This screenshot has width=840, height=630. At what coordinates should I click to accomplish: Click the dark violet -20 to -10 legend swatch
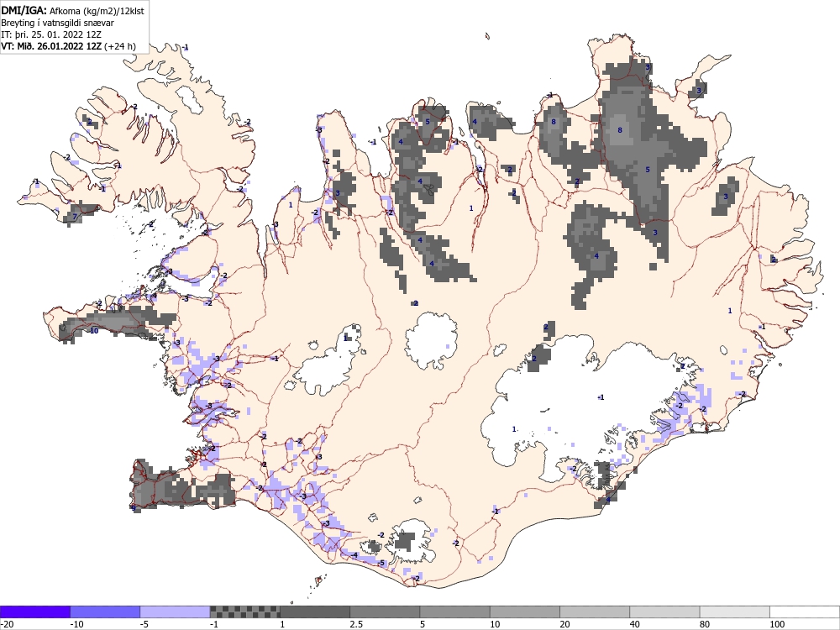[34, 612]
